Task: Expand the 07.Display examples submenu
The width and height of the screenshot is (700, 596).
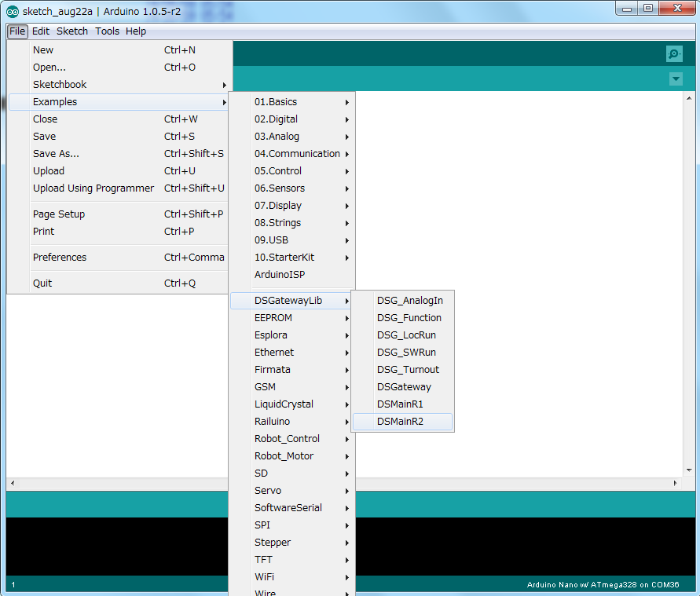Action: pos(292,206)
